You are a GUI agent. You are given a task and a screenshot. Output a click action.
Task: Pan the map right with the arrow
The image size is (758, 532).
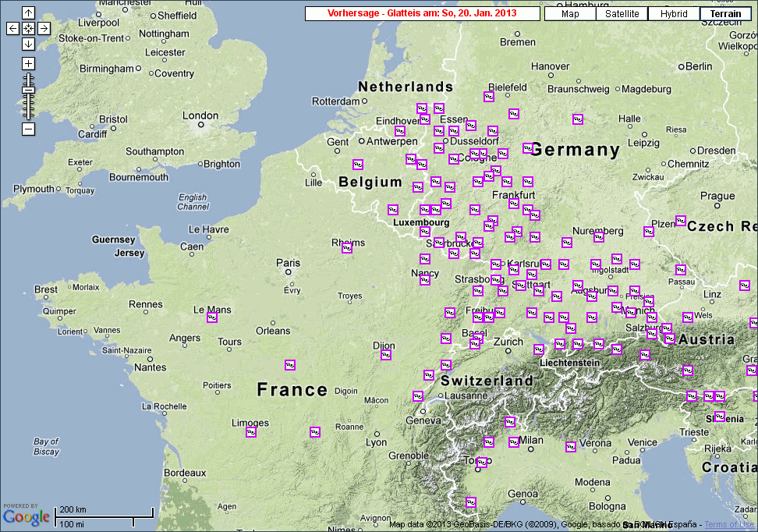coord(44,28)
